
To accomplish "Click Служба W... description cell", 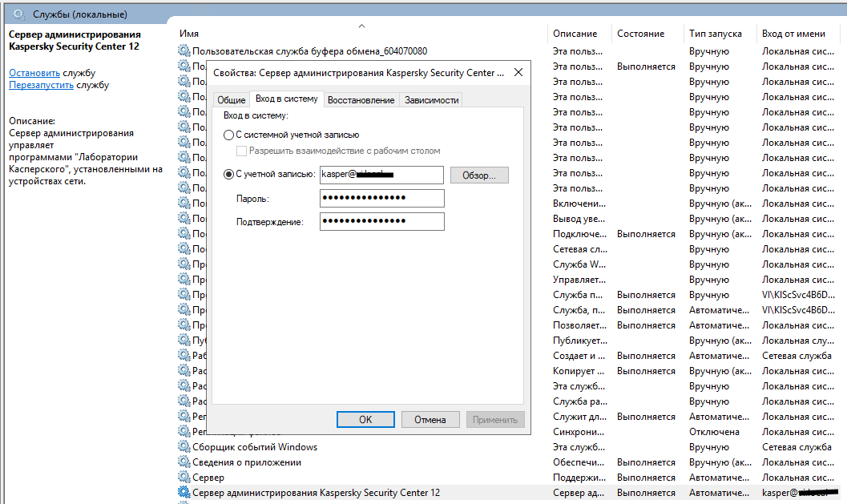I will coord(579,264).
